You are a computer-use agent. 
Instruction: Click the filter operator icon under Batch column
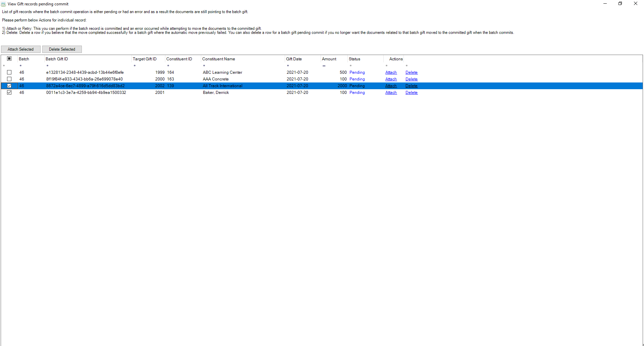[x=20, y=66]
